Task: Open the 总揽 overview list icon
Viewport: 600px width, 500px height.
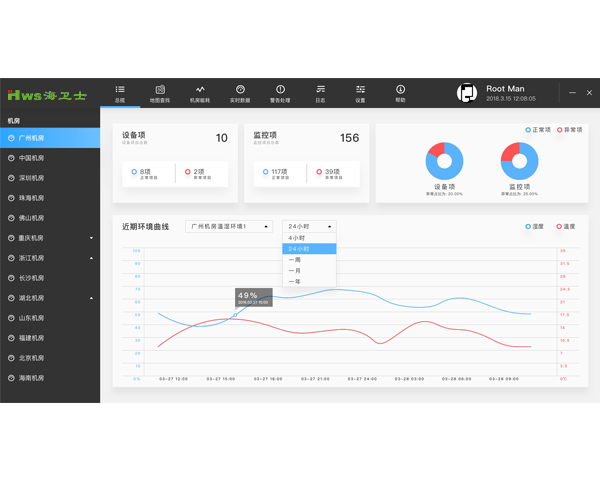Action: [x=120, y=89]
